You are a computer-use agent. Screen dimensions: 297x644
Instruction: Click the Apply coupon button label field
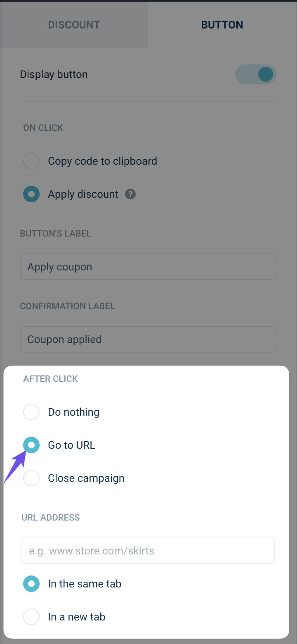coord(148,267)
